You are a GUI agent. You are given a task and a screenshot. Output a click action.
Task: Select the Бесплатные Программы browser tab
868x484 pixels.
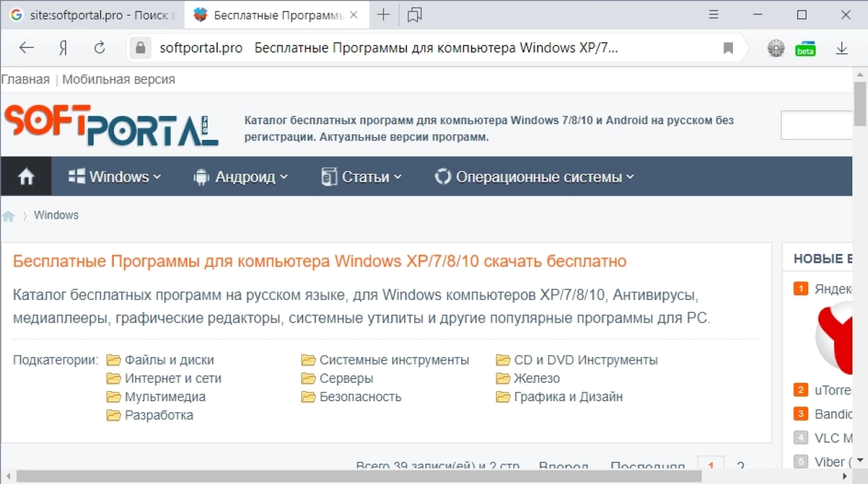(x=275, y=15)
